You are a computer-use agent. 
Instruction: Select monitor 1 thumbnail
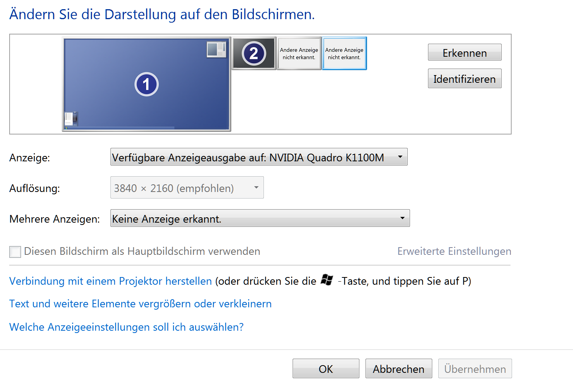pyautogui.click(x=147, y=84)
